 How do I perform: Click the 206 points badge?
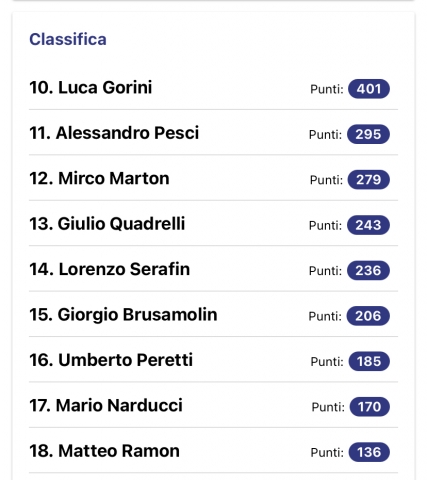click(368, 316)
